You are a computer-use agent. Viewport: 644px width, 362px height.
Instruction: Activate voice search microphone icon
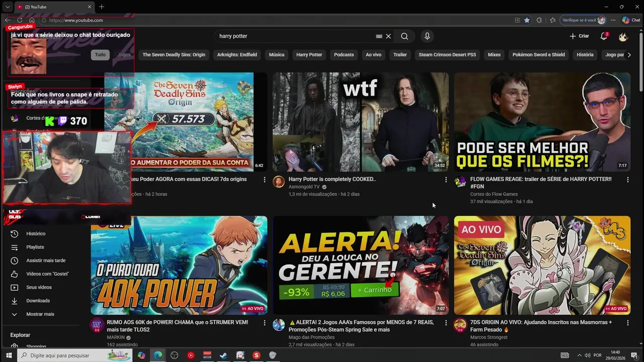427,36
